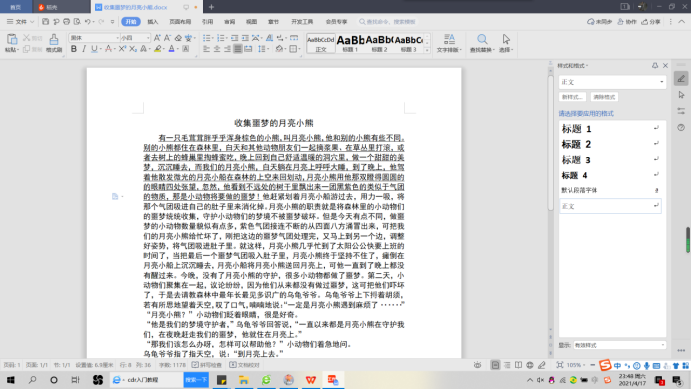Apply Subscript formatting
The height and width of the screenshot is (389, 692).
coord(133,49)
